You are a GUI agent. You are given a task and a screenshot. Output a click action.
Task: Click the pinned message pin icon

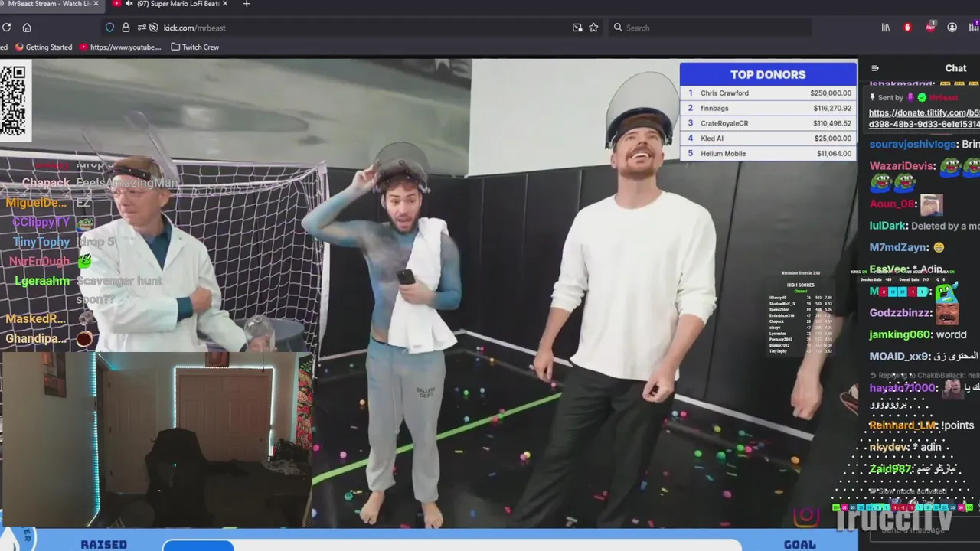pos(872,97)
